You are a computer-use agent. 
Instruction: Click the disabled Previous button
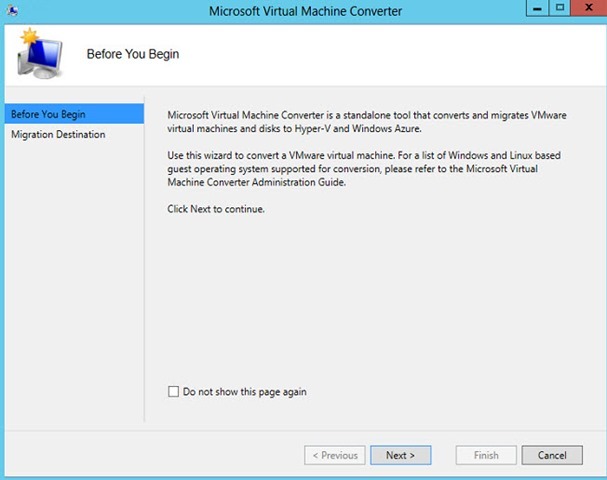pyautogui.click(x=335, y=455)
